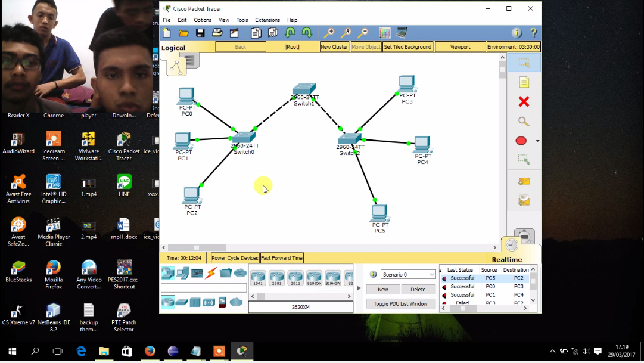644x363 pixels.
Task: Copy the selected items in the toolbar
Action: tap(256, 33)
